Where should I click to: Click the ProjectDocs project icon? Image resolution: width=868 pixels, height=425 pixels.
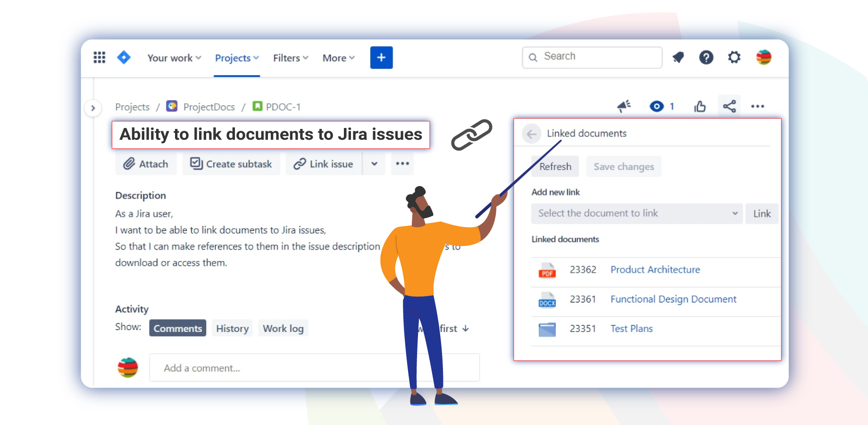tap(172, 106)
